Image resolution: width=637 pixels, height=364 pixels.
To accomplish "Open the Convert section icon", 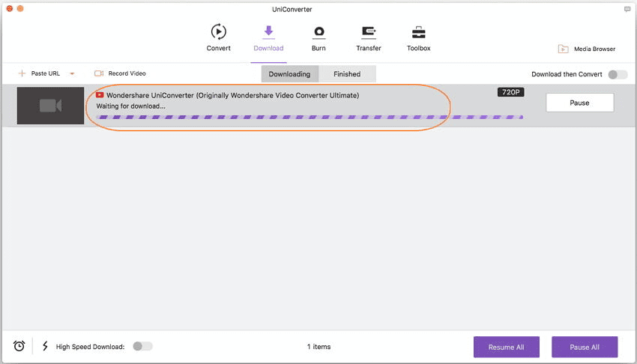I will coord(218,32).
